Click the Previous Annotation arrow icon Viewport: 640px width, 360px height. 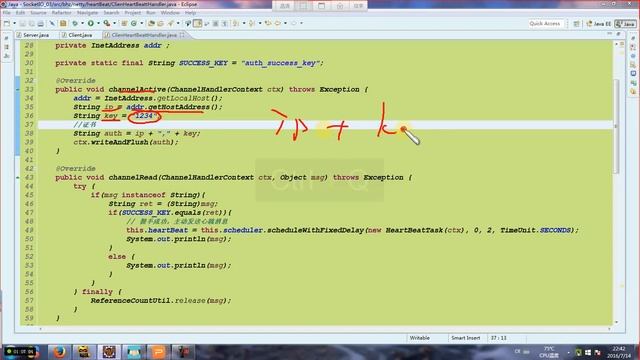coord(252,23)
